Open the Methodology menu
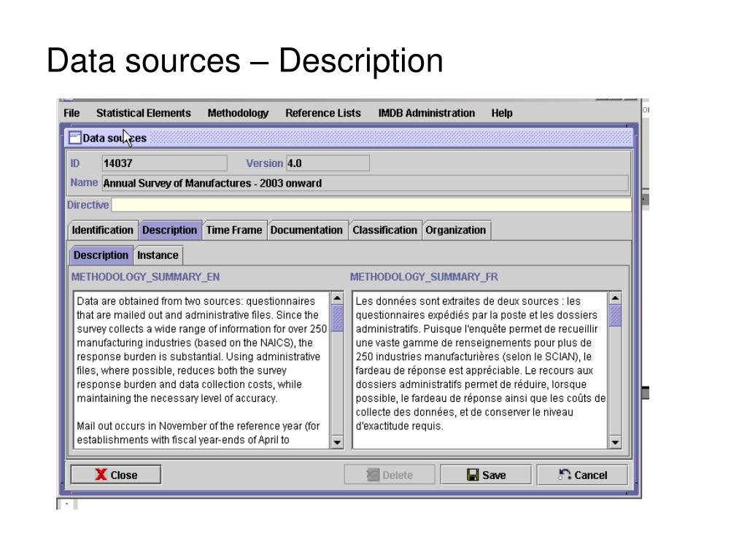 (238, 113)
